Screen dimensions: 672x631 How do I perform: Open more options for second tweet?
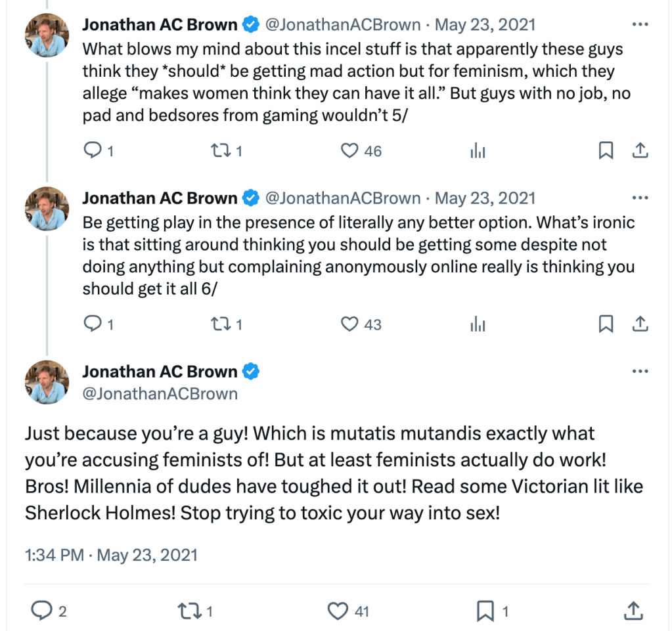(639, 198)
